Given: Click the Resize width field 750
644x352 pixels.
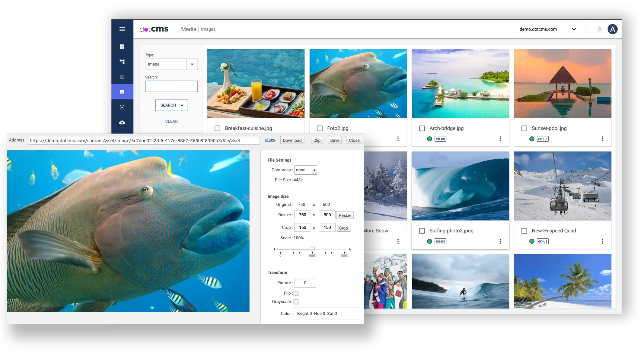Looking at the screenshot, I should tap(303, 215).
